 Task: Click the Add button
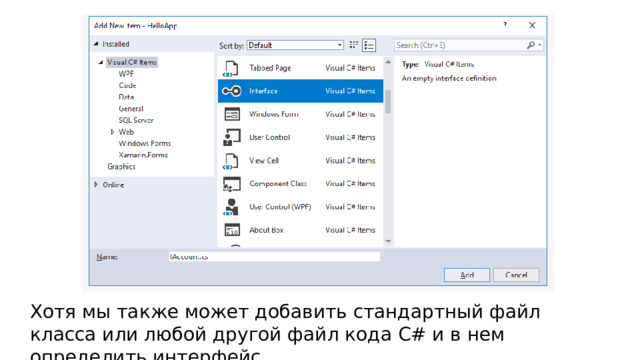pyautogui.click(x=467, y=275)
